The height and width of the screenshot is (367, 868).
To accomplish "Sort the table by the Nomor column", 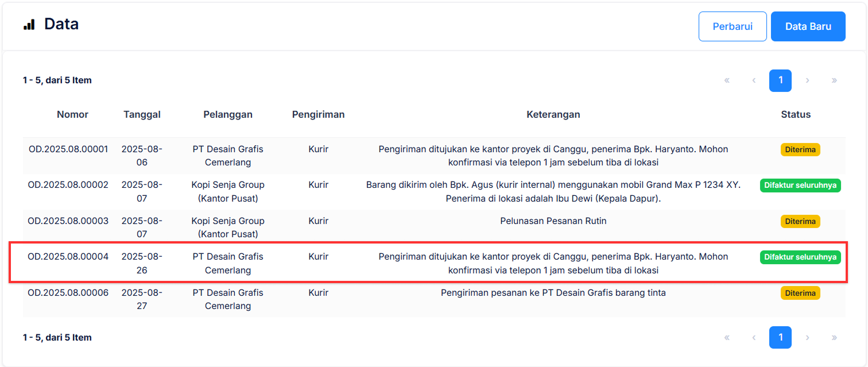I will click(72, 114).
